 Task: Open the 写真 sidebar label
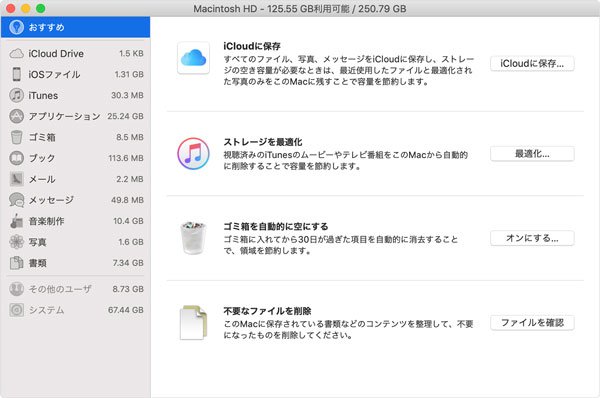click(x=38, y=242)
